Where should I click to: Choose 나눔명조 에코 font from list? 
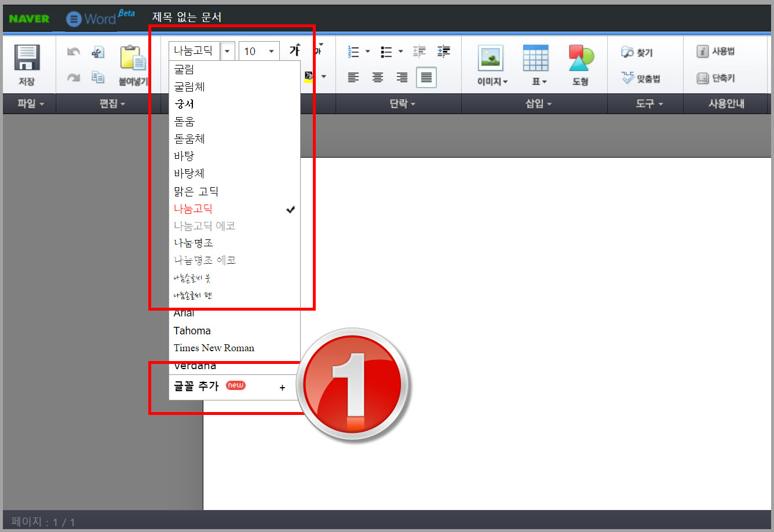(235, 261)
